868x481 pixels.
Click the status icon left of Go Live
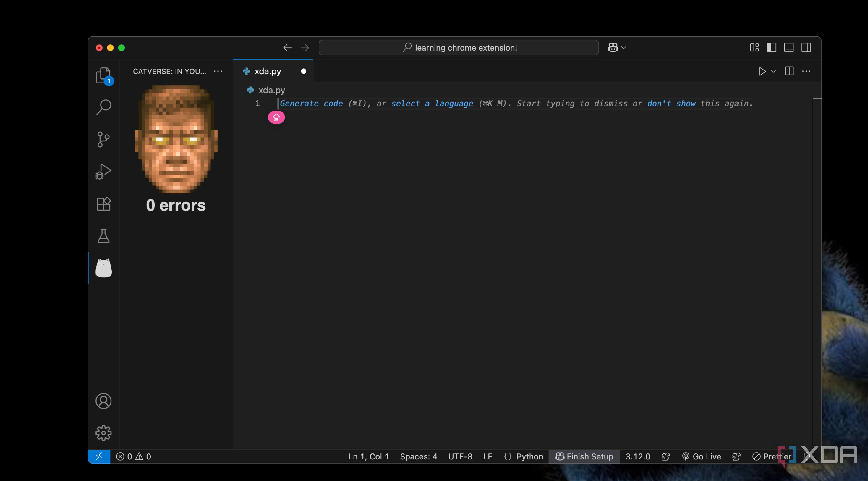click(x=666, y=456)
